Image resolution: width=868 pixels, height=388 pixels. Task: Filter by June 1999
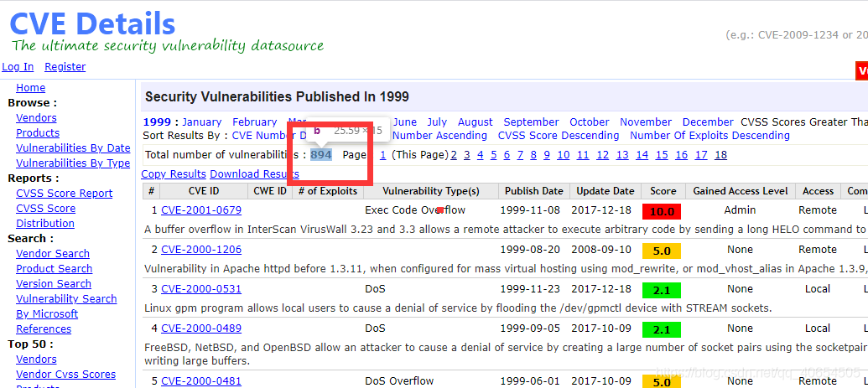point(405,122)
